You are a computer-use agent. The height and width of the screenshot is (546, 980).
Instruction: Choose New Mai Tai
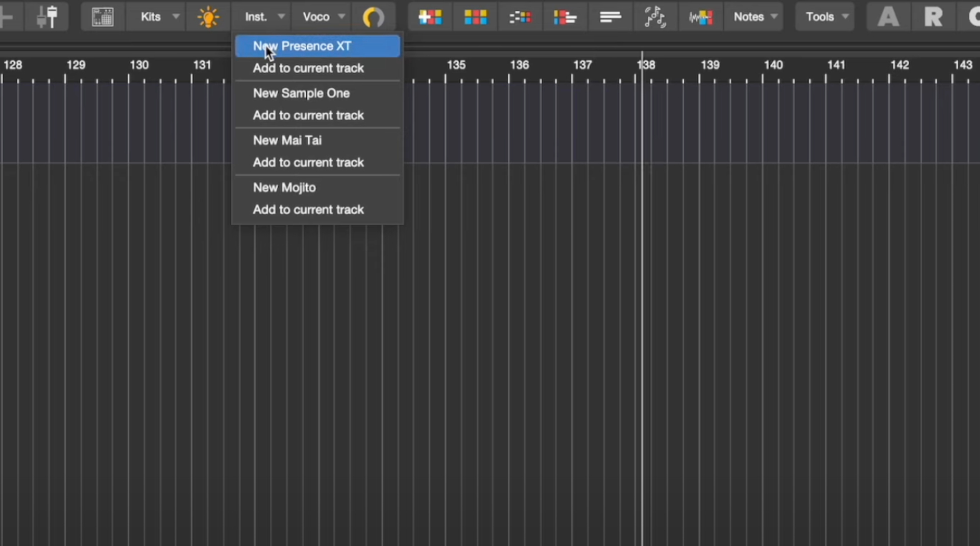tap(317, 140)
